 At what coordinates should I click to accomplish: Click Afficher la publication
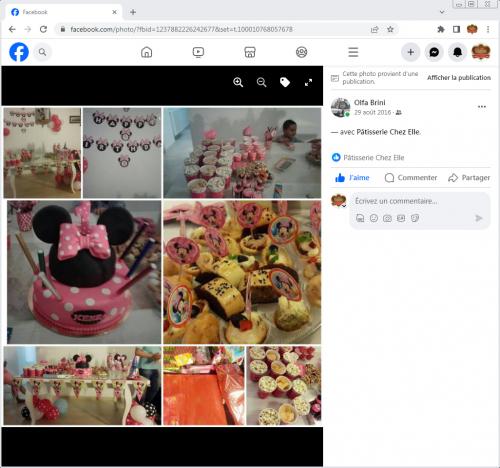459,78
